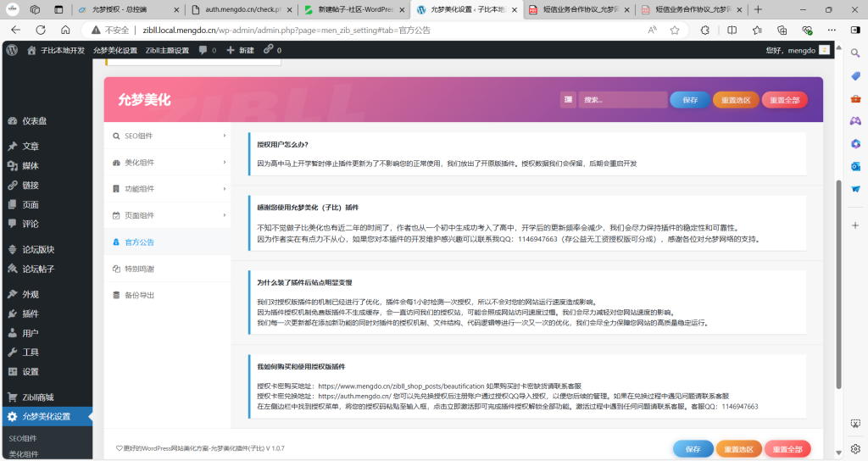Screen dimensions: 868x461
Task: Click the top 保存 save button
Action: point(689,100)
